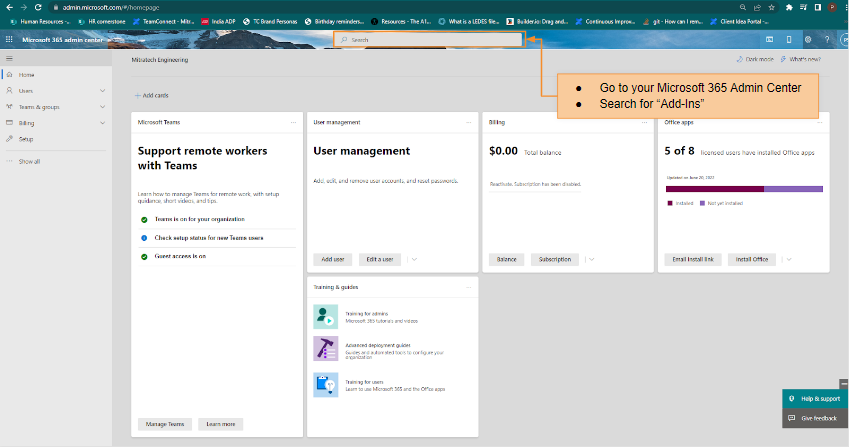The image size is (849, 447).
Task: Click the Install Office button
Action: (x=752, y=259)
